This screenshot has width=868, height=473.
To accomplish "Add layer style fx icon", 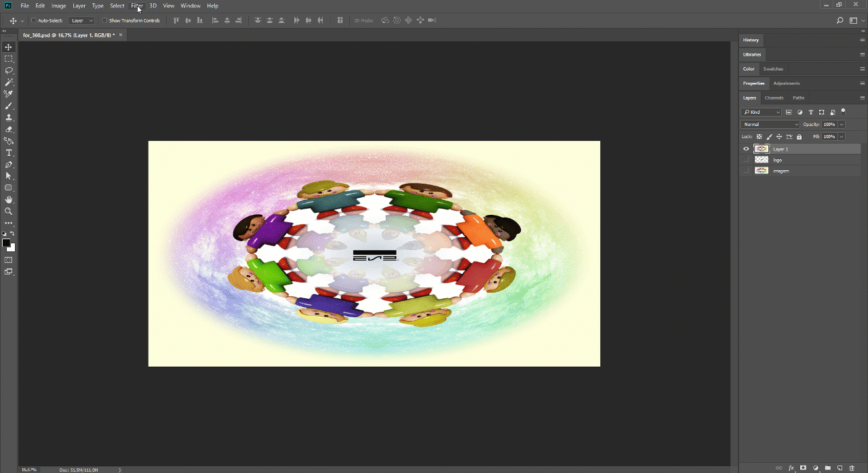I will click(791, 468).
